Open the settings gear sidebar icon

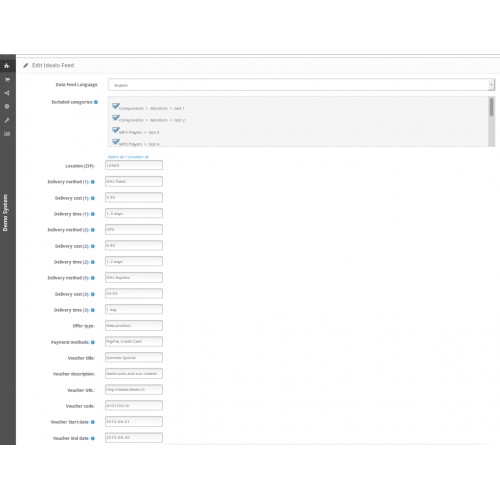tap(7, 106)
